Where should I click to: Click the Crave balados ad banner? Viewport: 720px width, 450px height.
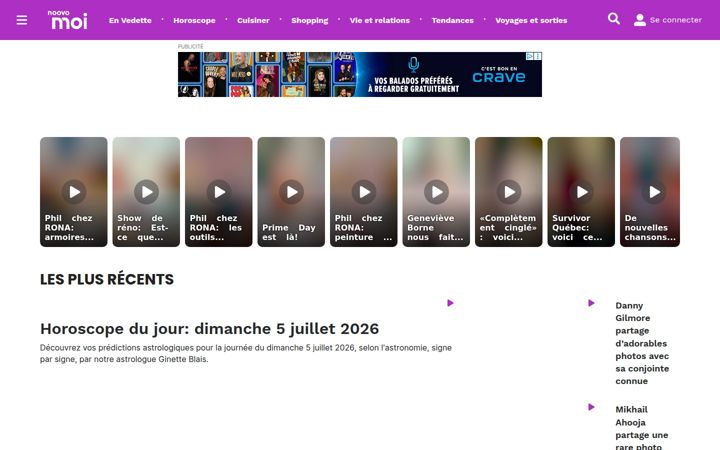(360, 74)
